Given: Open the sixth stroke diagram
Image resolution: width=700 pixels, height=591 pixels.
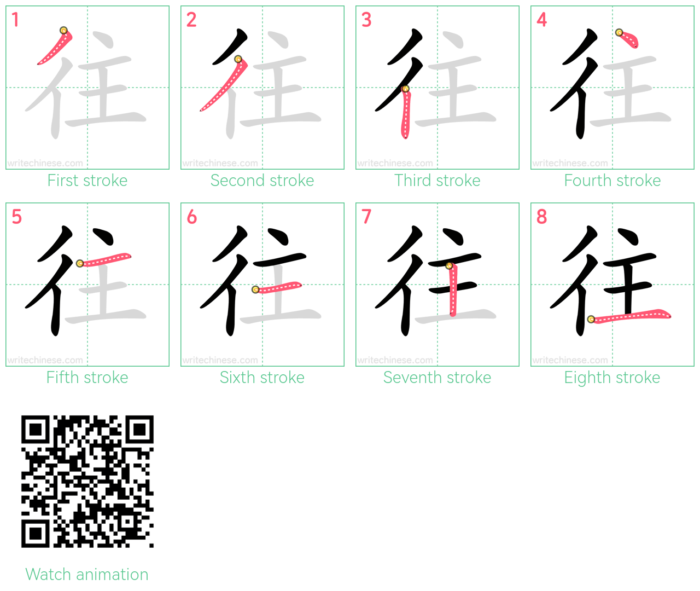Looking at the screenshot, I should pos(262,285).
